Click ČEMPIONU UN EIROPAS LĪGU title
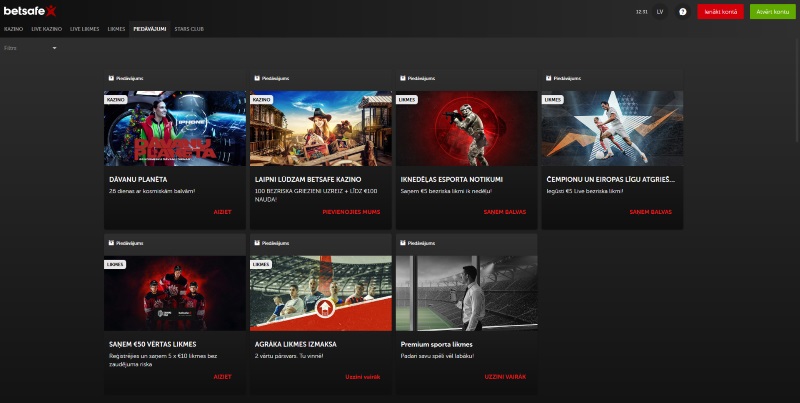This screenshot has height=403, width=800. (x=611, y=180)
